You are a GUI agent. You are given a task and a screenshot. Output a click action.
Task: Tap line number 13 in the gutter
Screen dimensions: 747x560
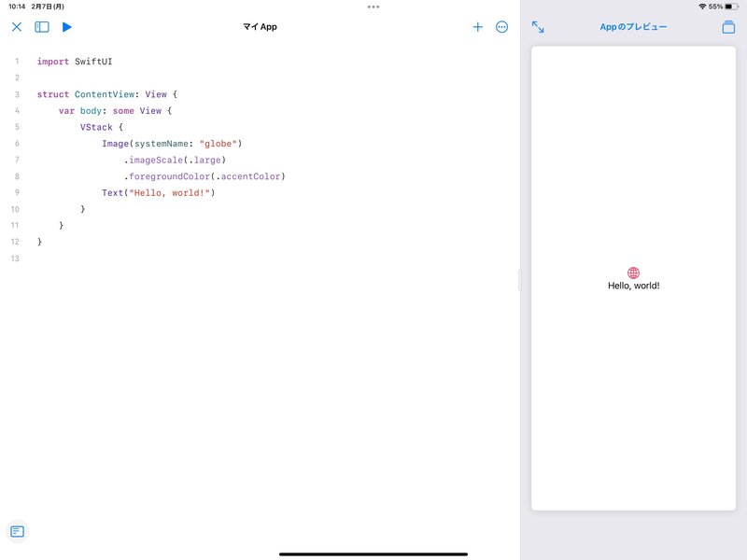[15, 259]
